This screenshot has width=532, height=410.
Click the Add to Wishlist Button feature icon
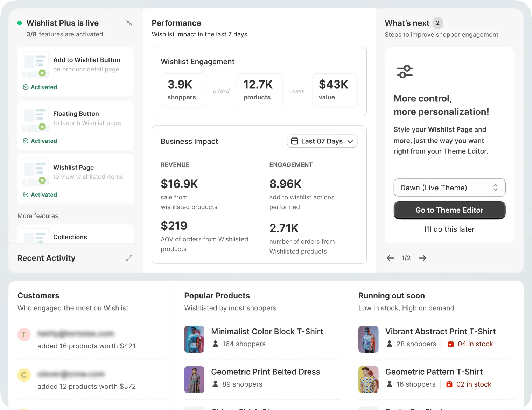35,65
